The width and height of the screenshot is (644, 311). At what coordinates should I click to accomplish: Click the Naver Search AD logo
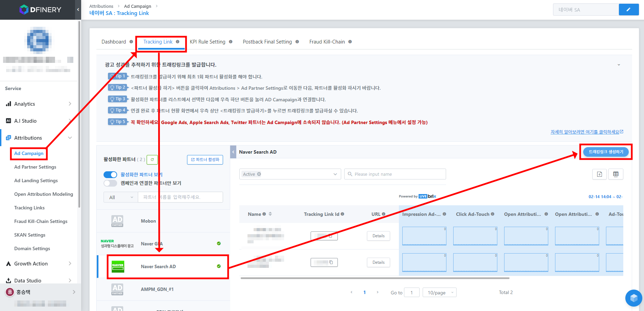(x=118, y=266)
